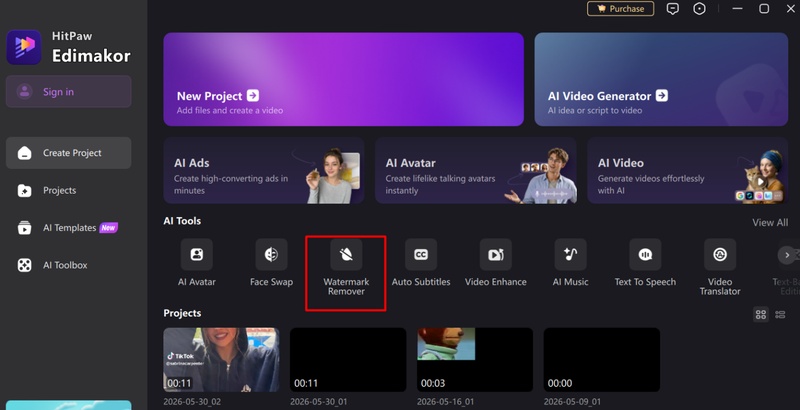This screenshot has width=800, height=410.
Task: Go to Projects in the sidebar
Action: pyautogui.click(x=68, y=190)
